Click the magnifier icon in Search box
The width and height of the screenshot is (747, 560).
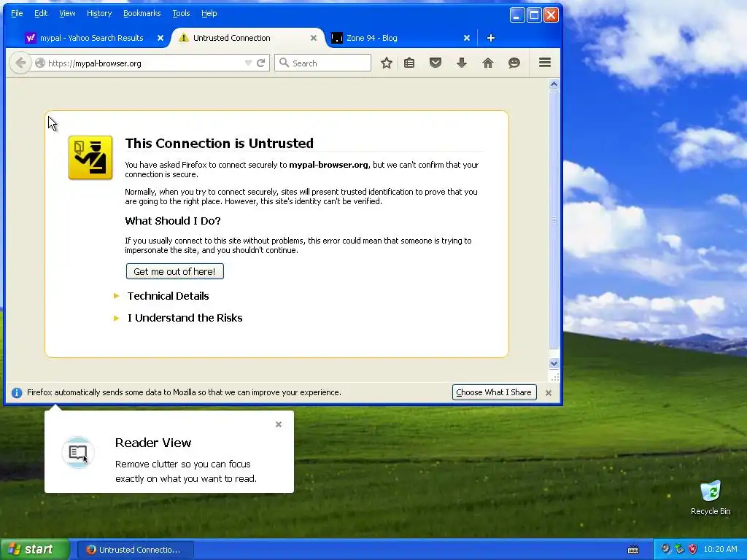click(x=284, y=63)
